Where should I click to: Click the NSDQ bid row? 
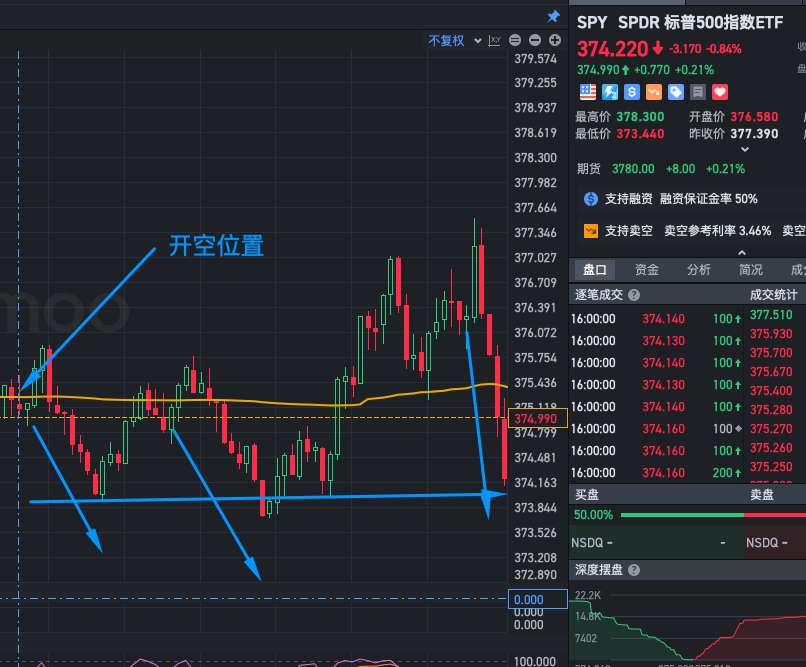[x=656, y=543]
